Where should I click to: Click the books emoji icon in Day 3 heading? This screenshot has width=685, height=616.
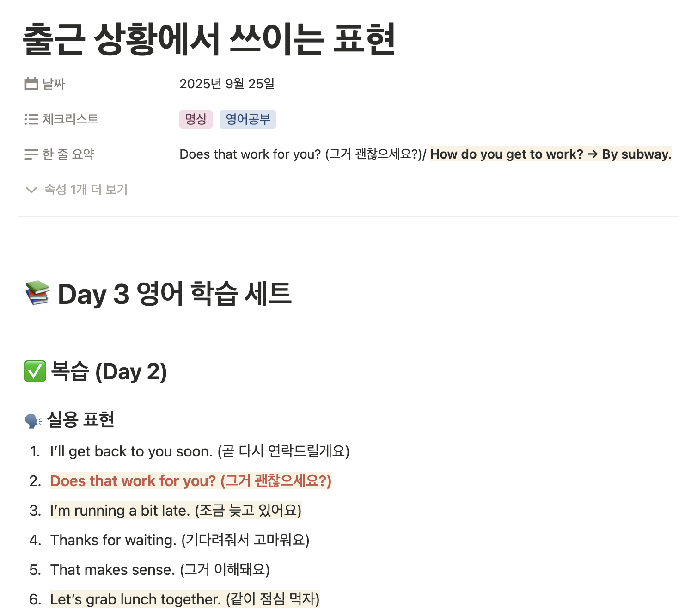(37, 293)
